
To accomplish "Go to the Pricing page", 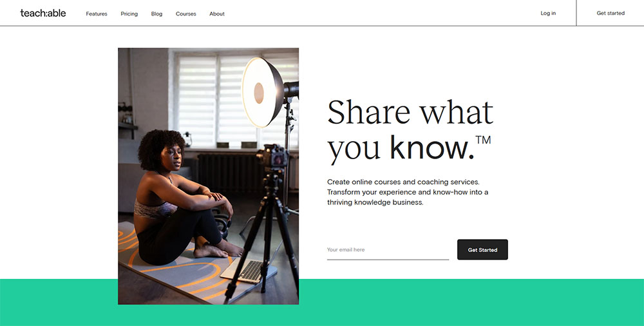I will tap(129, 14).
